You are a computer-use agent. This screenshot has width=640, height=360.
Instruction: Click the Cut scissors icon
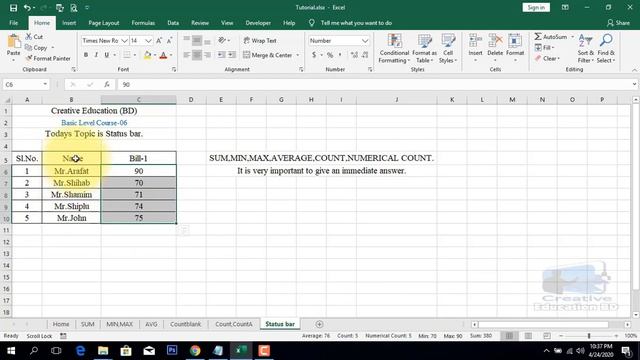coord(29,37)
